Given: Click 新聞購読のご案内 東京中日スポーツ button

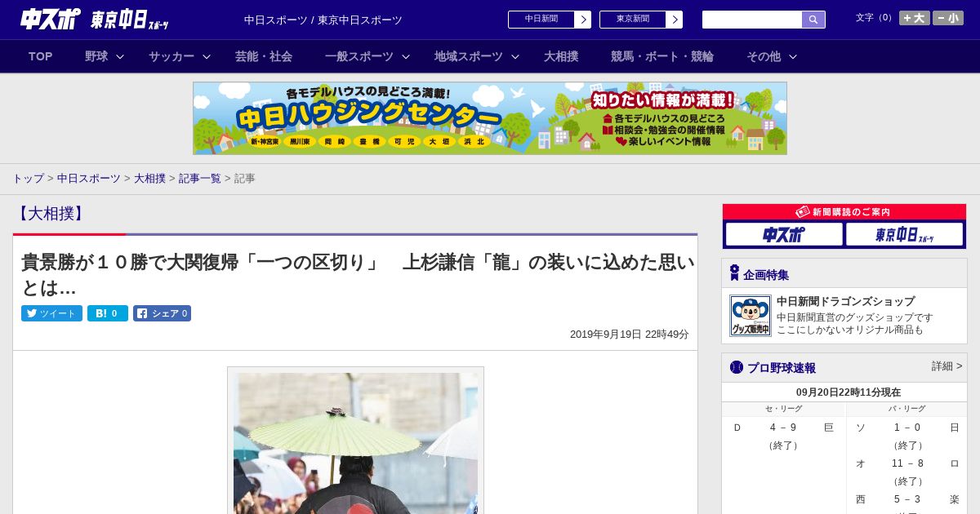Looking at the screenshot, I should 904,234.
